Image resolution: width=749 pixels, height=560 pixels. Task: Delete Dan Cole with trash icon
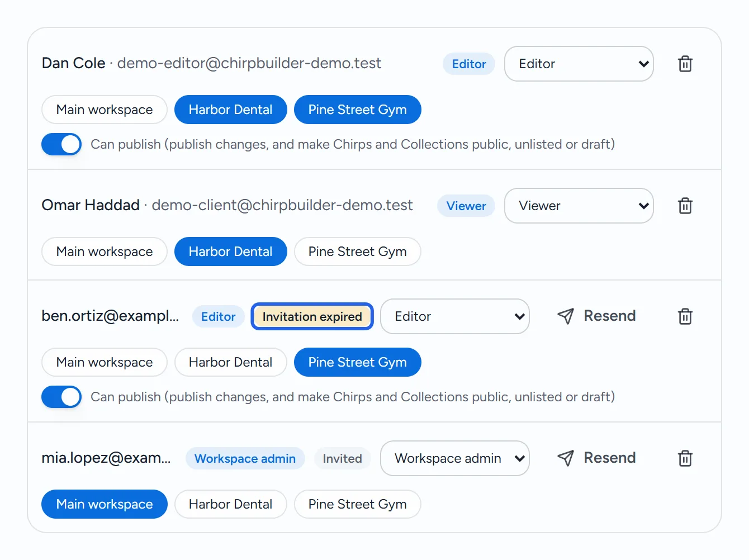coord(685,64)
